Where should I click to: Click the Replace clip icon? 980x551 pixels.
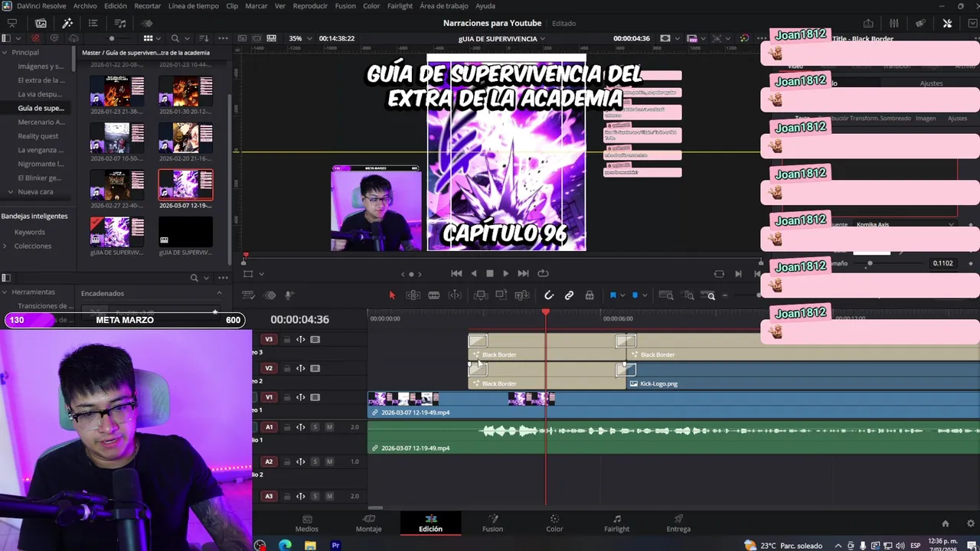point(522,295)
